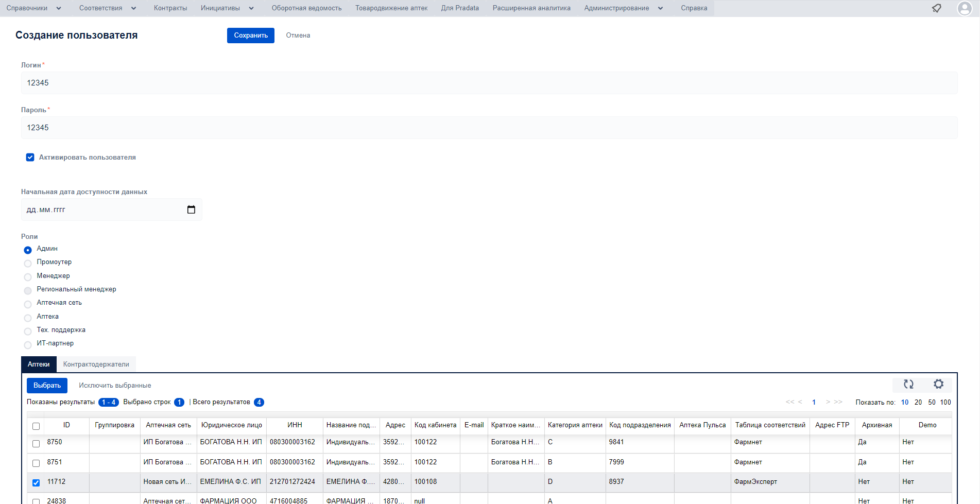
Task: Click the Выбрать button
Action: coord(47,385)
